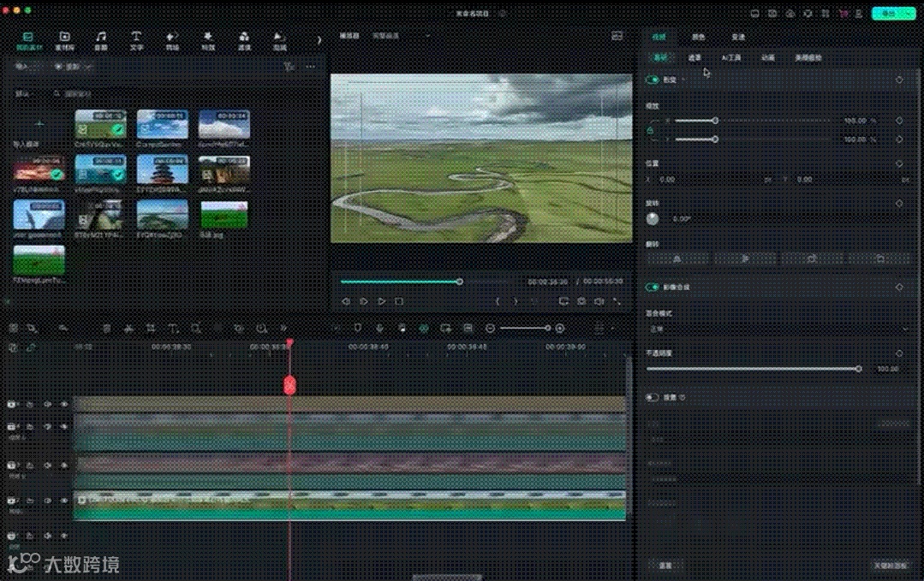Click the plus import media tile

[39, 124]
